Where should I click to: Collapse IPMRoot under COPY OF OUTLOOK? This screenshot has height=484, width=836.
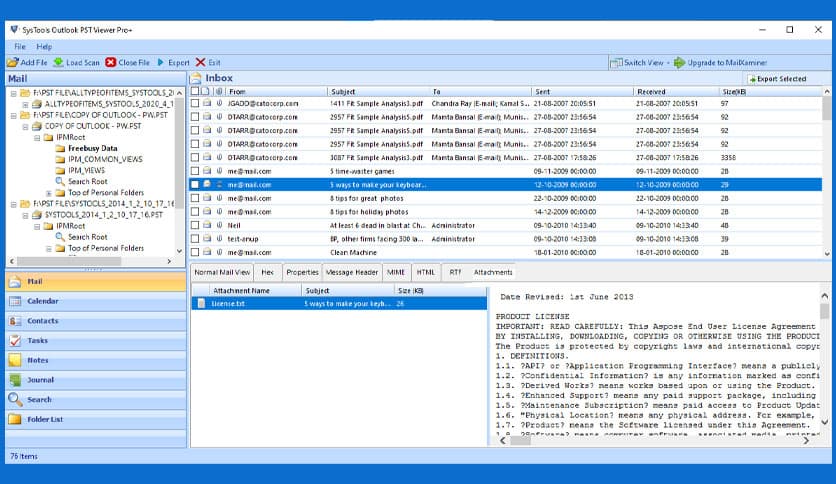[x=37, y=138]
